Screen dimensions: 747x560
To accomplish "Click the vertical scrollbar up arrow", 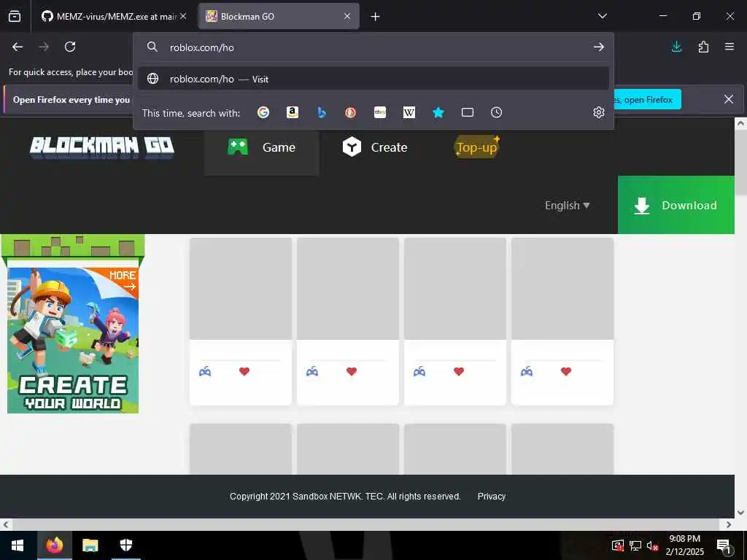I will pos(740,122).
